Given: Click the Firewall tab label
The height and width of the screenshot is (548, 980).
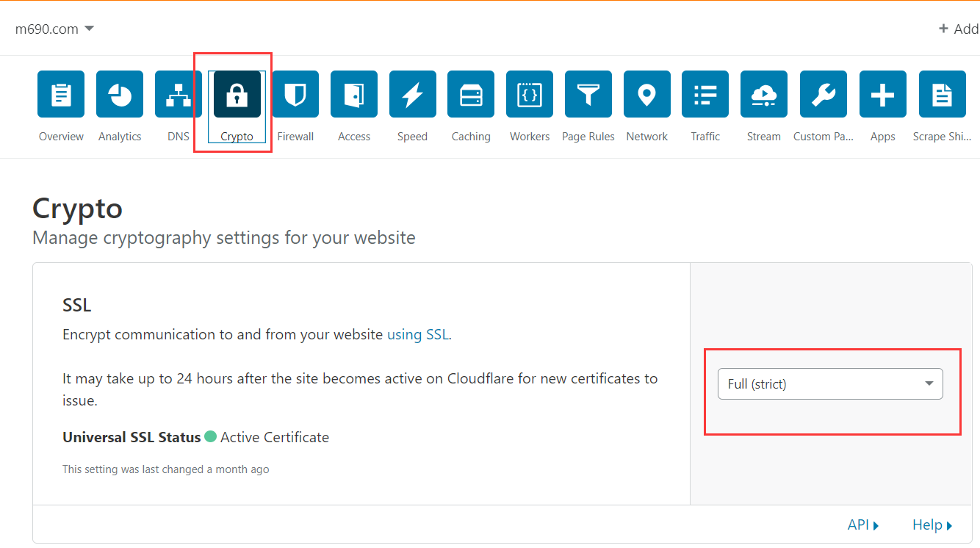Looking at the screenshot, I should click(295, 137).
